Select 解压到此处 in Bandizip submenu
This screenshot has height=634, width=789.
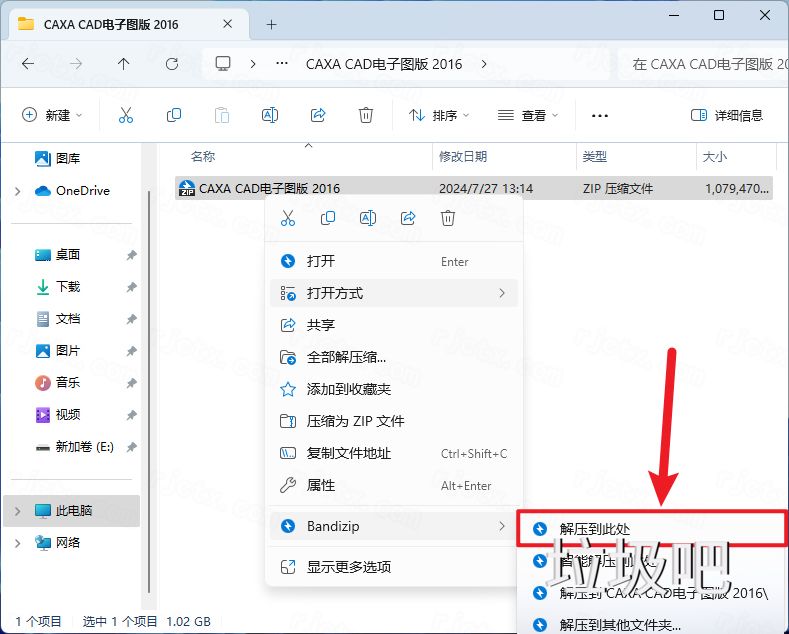(x=653, y=528)
